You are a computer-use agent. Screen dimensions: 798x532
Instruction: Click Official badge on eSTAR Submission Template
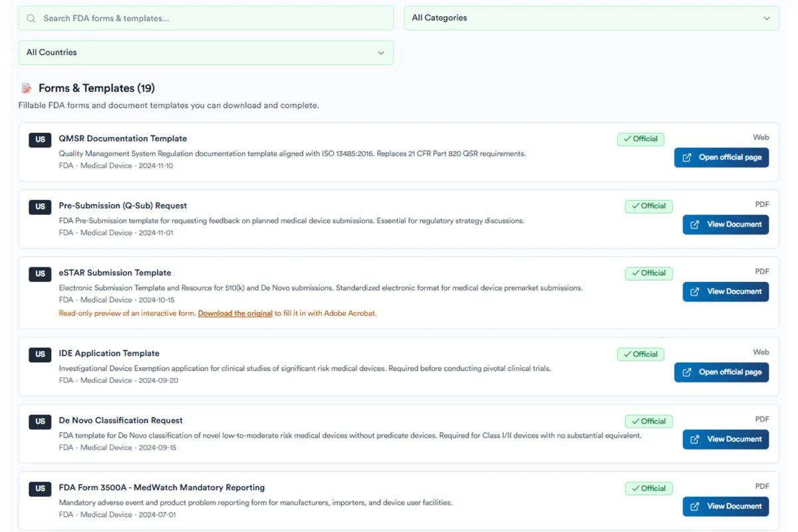[648, 273]
